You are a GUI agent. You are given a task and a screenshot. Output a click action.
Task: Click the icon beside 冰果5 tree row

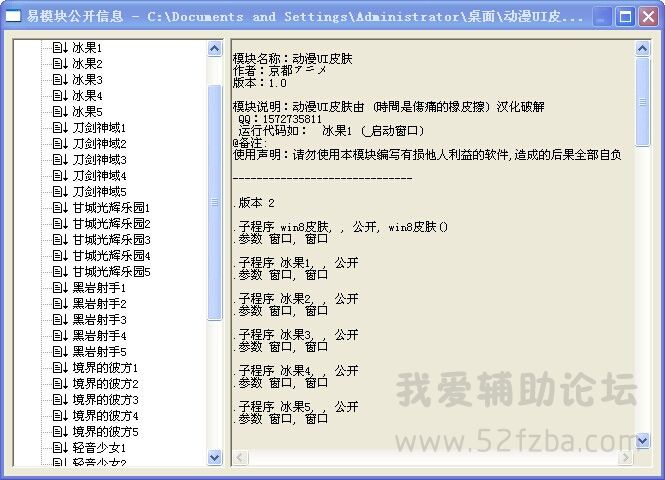(60, 112)
